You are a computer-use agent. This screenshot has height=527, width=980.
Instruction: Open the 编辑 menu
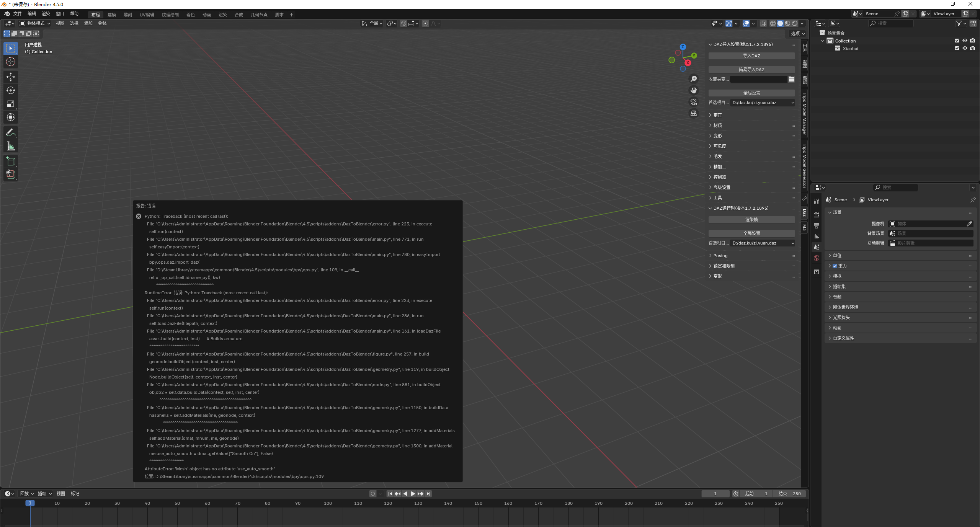point(32,14)
